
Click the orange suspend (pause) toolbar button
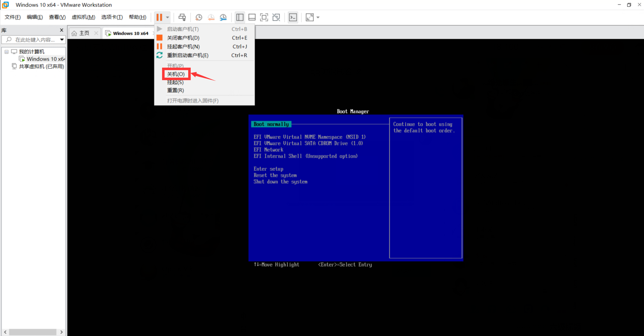click(159, 17)
